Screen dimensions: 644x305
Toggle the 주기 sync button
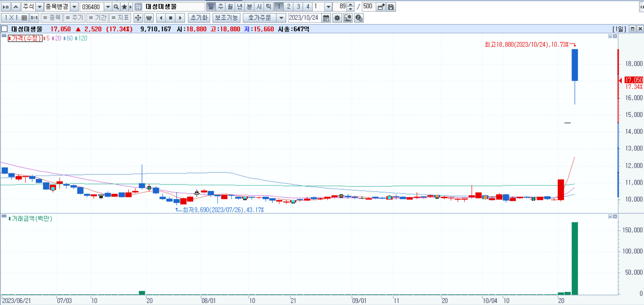click(74, 18)
